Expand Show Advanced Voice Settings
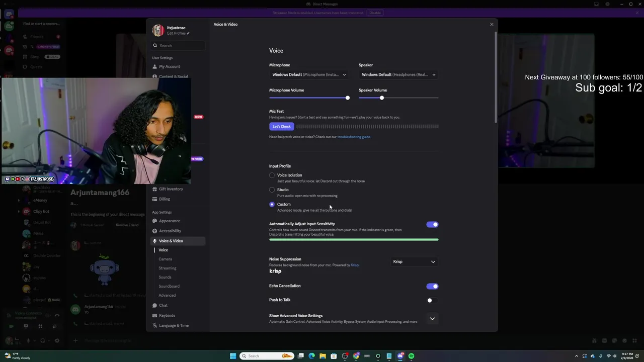The image size is (644, 362). click(432, 318)
